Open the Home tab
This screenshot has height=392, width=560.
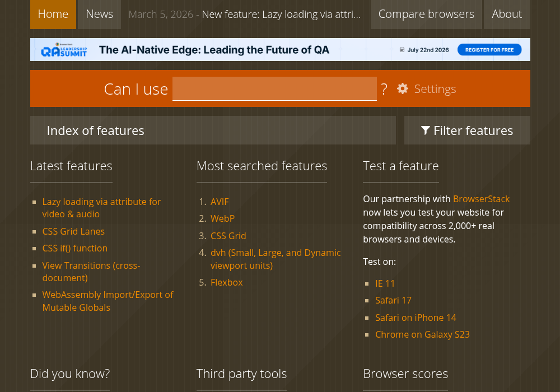[x=53, y=15]
